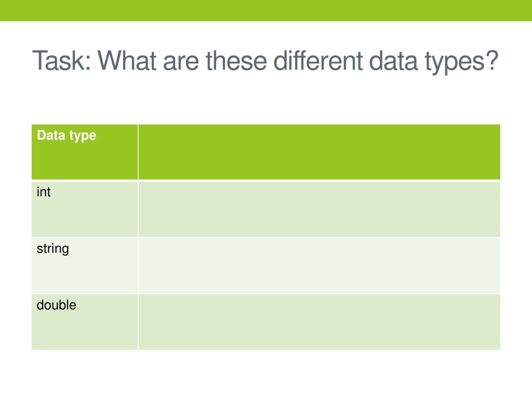The height and width of the screenshot is (399, 532).
Task: Click the slide title about data types
Action: click(x=265, y=61)
